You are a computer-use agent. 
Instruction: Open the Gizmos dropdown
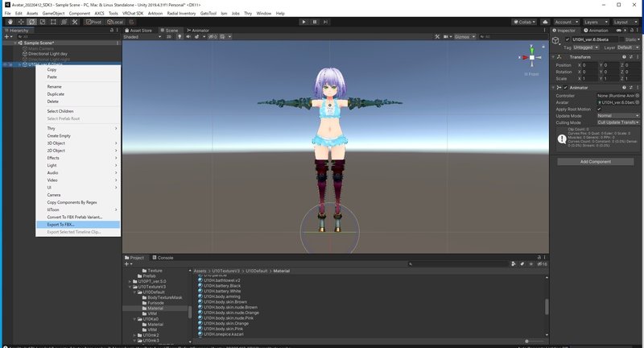click(x=464, y=36)
